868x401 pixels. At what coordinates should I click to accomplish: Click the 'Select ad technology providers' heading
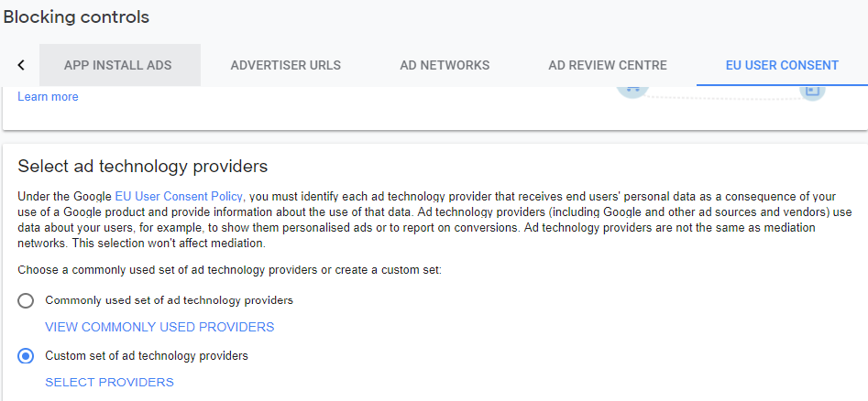[x=143, y=166]
